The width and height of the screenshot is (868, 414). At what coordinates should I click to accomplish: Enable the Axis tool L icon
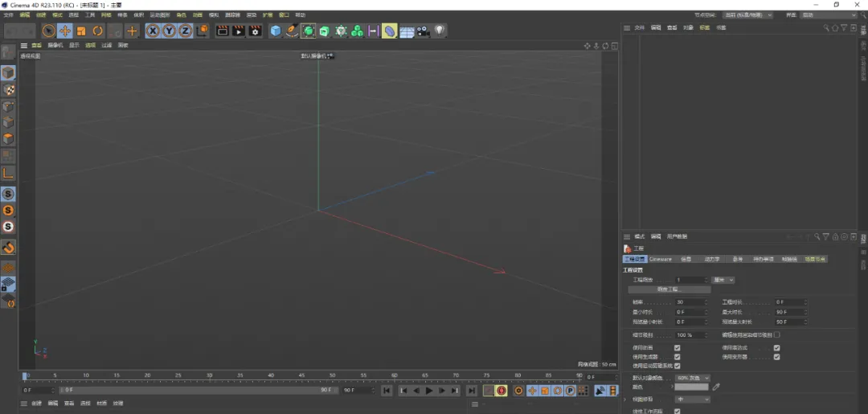[x=8, y=174]
